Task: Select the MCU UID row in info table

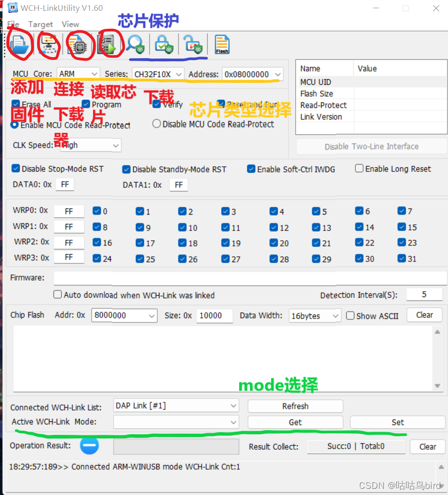Action: point(372,82)
